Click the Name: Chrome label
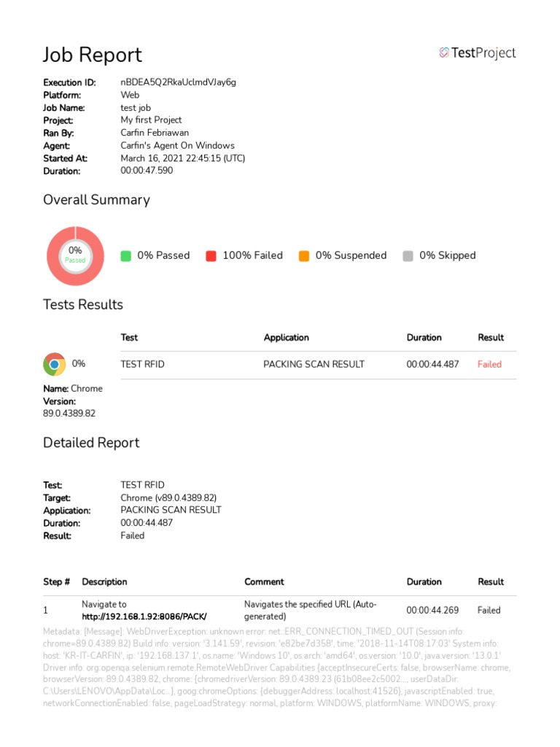 point(72,389)
